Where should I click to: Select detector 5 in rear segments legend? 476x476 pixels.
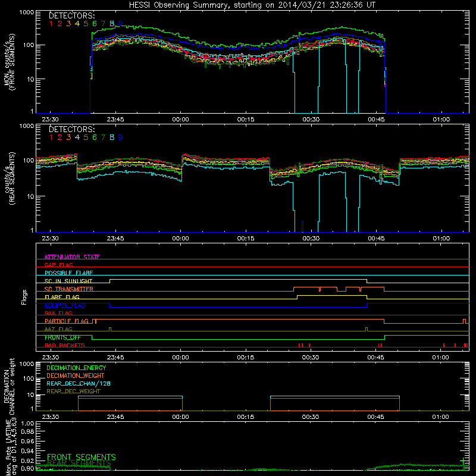[86, 137]
